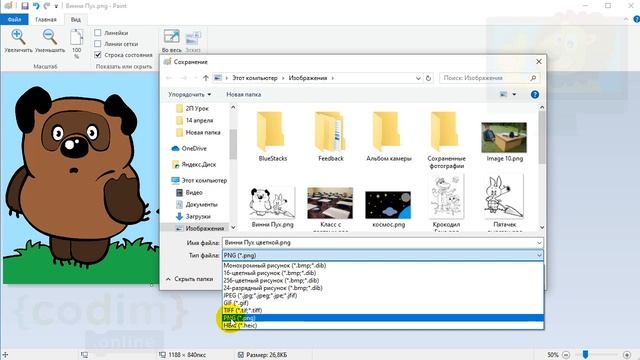Toggle the Линии сетки checkbox

98,44
